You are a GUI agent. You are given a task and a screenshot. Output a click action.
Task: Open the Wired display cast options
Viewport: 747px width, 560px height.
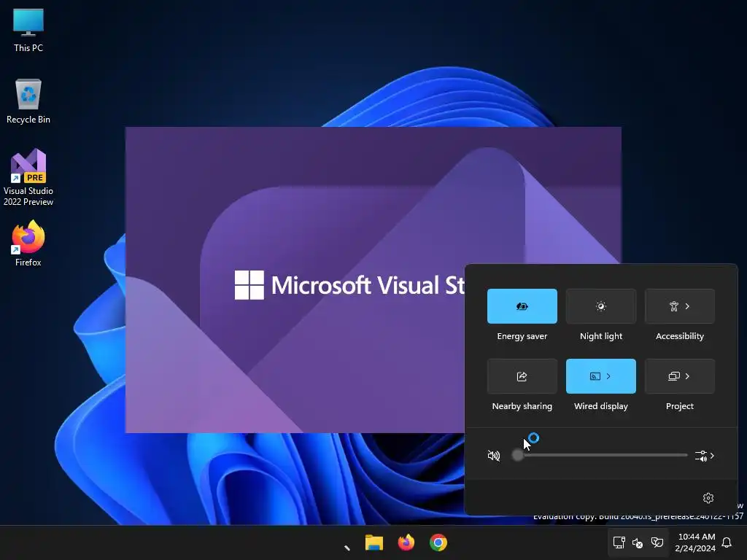click(x=601, y=376)
